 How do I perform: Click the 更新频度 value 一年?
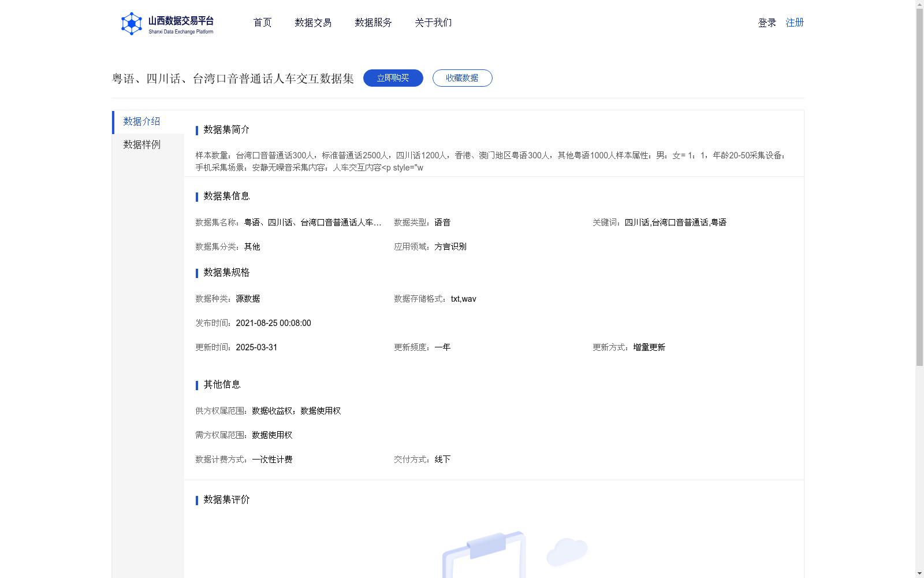[x=442, y=347]
